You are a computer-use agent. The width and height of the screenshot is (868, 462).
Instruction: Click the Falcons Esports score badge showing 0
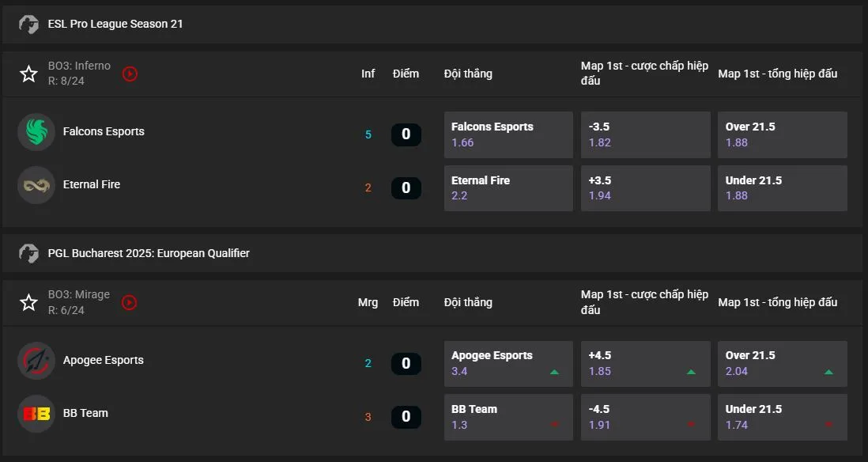coord(406,134)
